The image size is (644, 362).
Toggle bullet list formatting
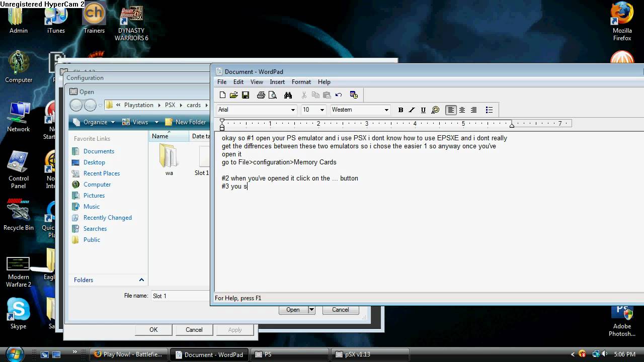point(489,110)
